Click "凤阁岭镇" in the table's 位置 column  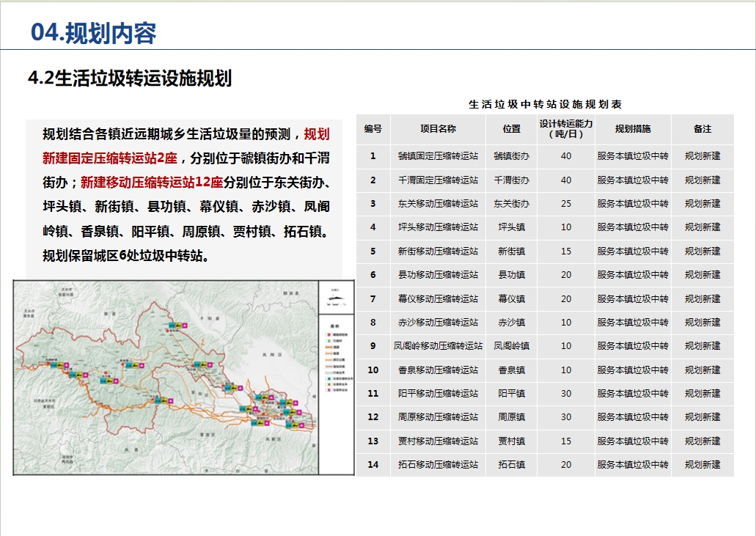pyautogui.click(x=512, y=346)
